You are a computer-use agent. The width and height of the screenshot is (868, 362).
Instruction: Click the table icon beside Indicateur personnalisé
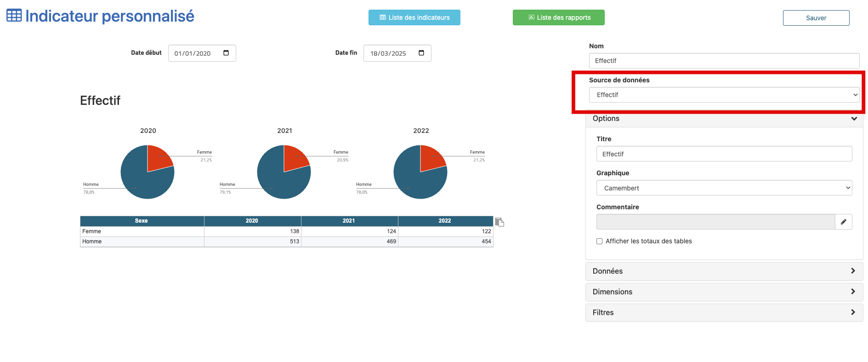tap(14, 16)
